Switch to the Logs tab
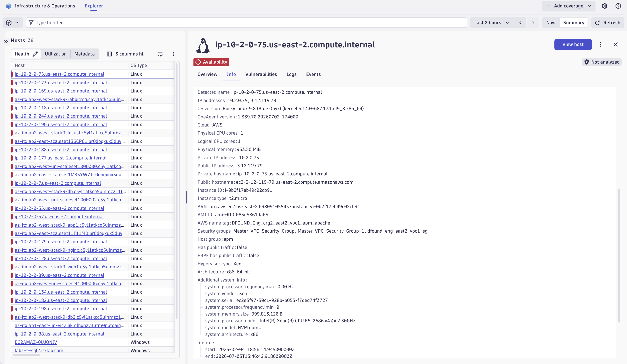Image resolution: width=627 pixels, height=364 pixels. (x=291, y=74)
